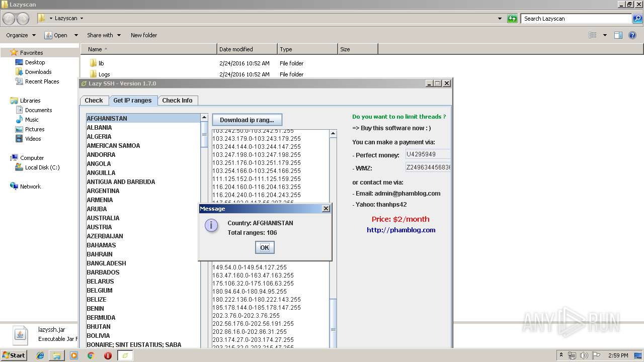Launch Internet Explorer from the taskbar
The width and height of the screenshot is (644, 362).
40,355
